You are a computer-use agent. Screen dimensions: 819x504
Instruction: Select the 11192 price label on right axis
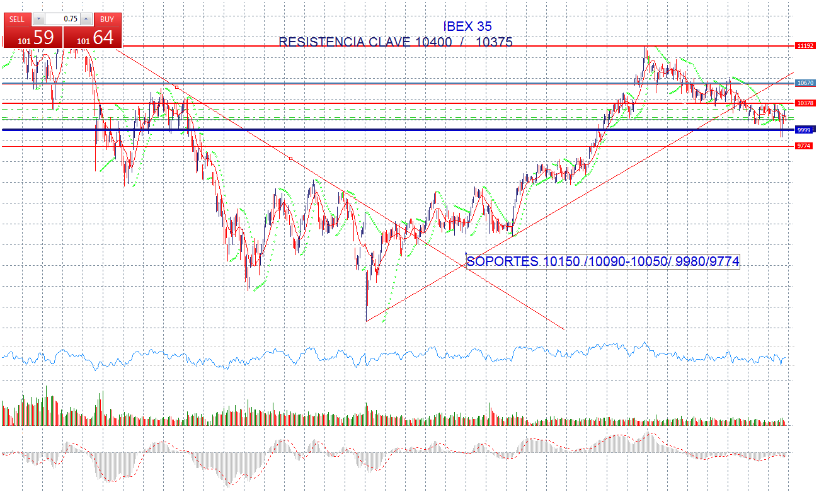(x=804, y=45)
